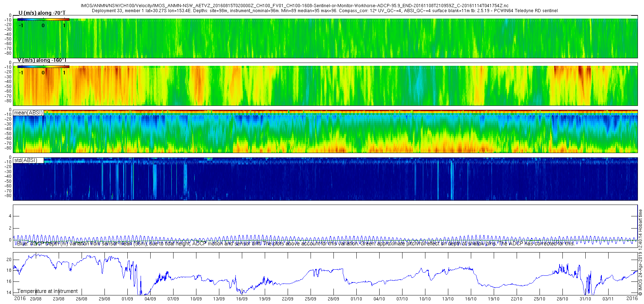The image size is (644, 304).
Task: Click the 'mean(ABSI)' panel label
Action: point(28,113)
